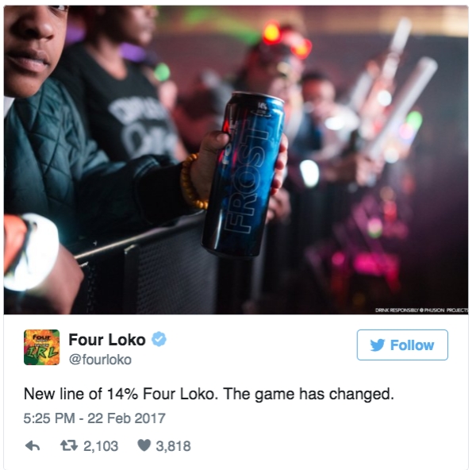Viewport: 476px width, 470px height.
Task: Follow the Four Loko account
Action: click(402, 345)
